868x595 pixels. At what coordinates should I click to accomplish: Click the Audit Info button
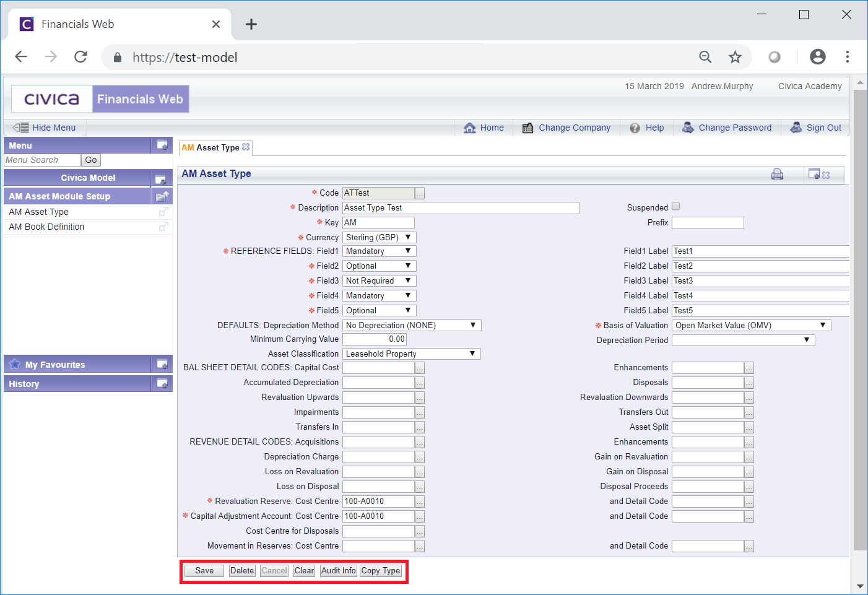[338, 571]
